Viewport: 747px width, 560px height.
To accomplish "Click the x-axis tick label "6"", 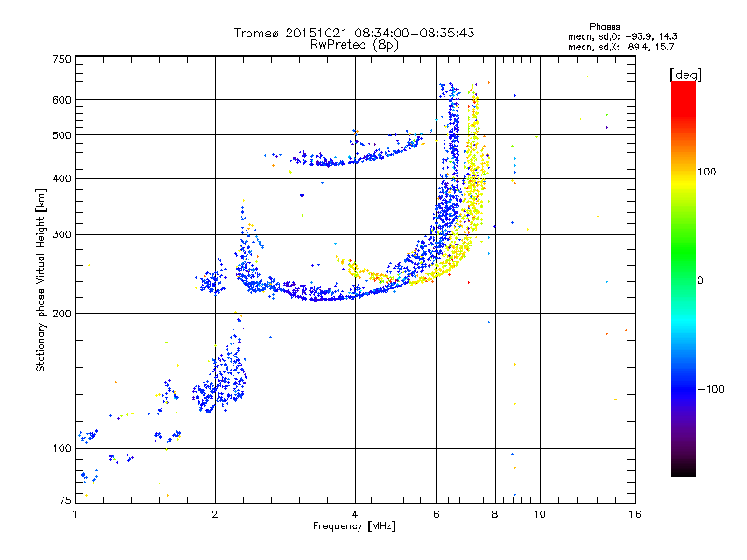I will click(436, 514).
